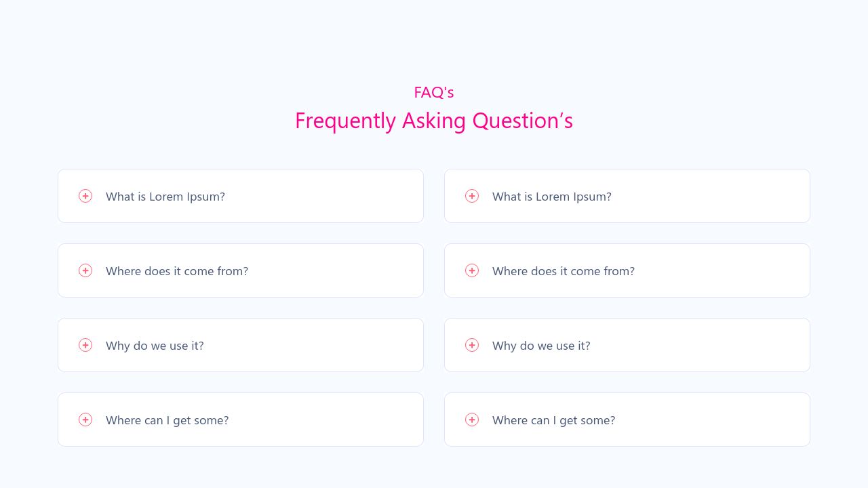The height and width of the screenshot is (488, 868).
Task: Open right-column 'Where does it come from?' question
Action: pos(564,271)
